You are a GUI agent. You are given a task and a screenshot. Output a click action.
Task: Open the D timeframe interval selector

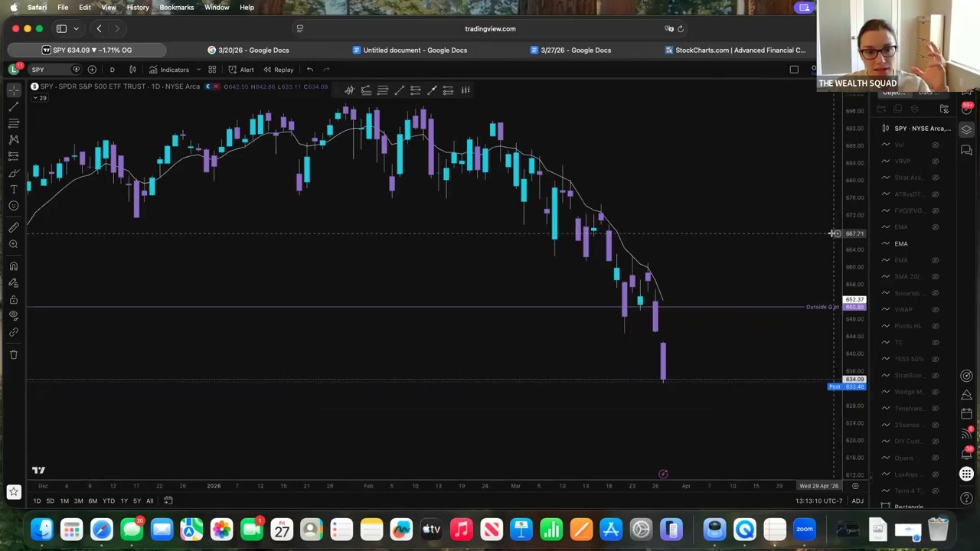pyautogui.click(x=112, y=70)
